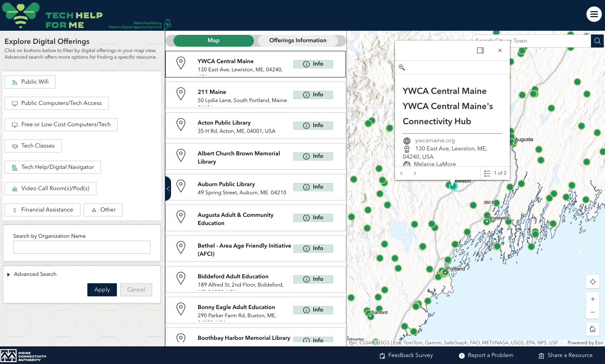Click location pin for Bethel AFCI entry

tap(181, 248)
